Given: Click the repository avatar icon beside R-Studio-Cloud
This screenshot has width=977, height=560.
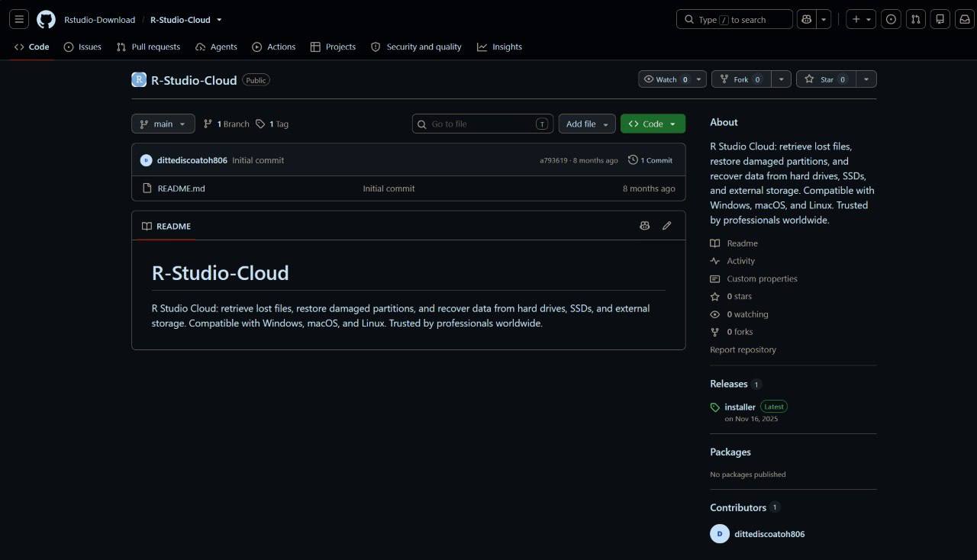Looking at the screenshot, I should pyautogui.click(x=139, y=80).
